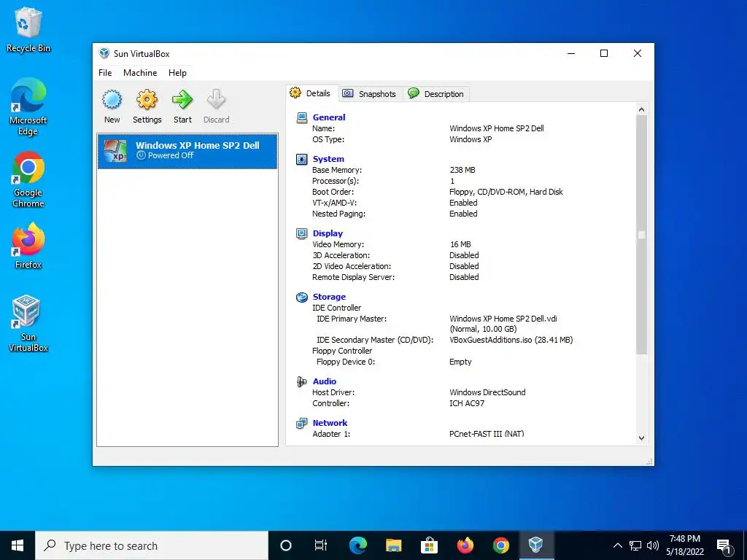
Task: Click Windows XP Home SP2 Dell.vdi text
Action: [503, 319]
